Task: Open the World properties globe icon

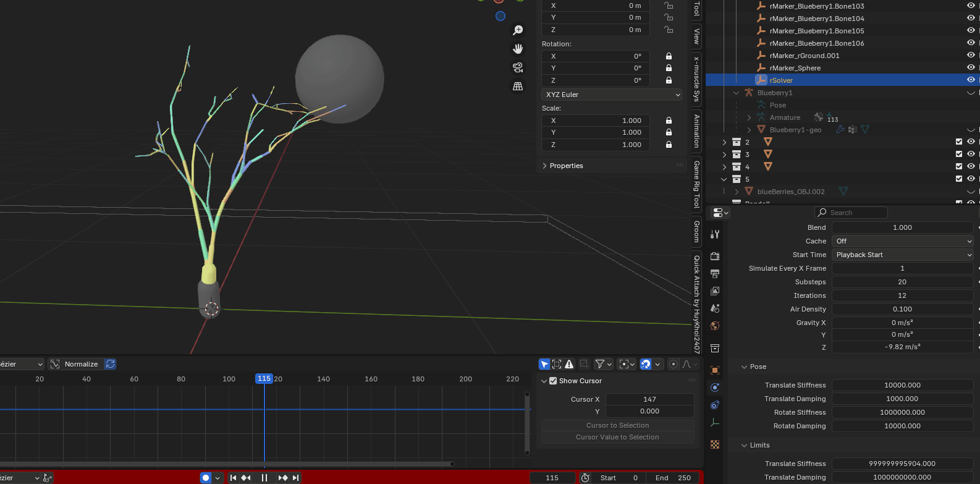Action: tap(715, 326)
